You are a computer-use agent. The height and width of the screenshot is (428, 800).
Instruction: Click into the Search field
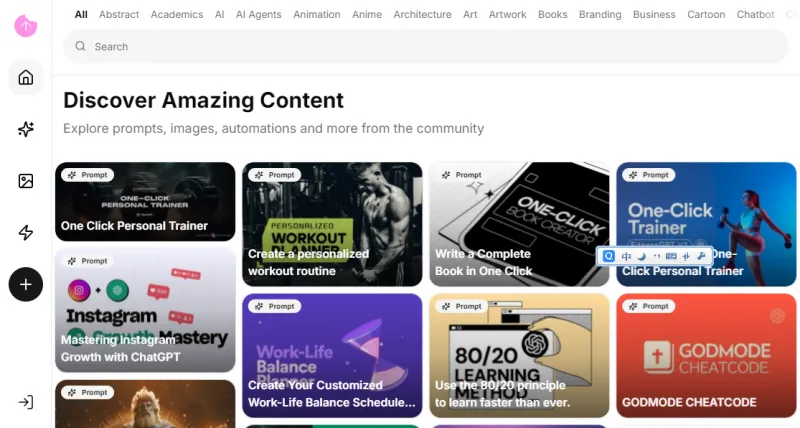pyautogui.click(x=426, y=46)
